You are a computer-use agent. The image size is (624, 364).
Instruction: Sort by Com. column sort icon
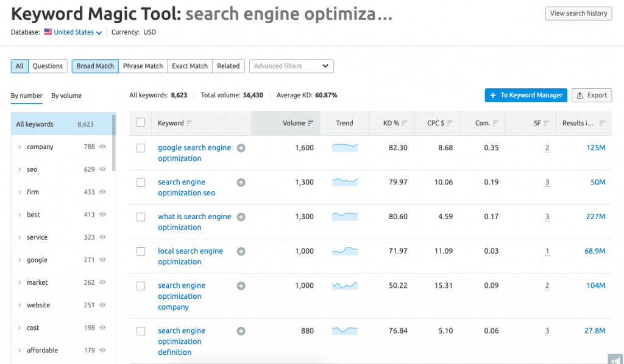pyautogui.click(x=495, y=123)
